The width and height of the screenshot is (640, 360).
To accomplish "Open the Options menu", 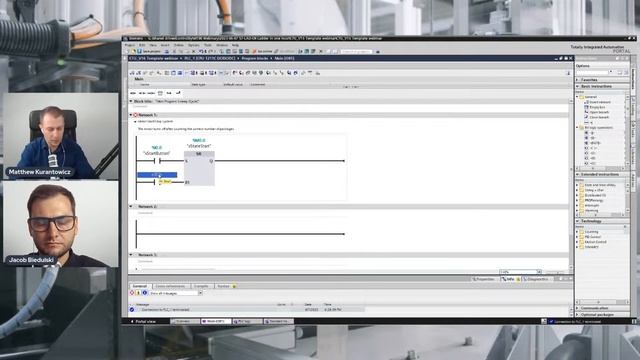I will (193, 45).
